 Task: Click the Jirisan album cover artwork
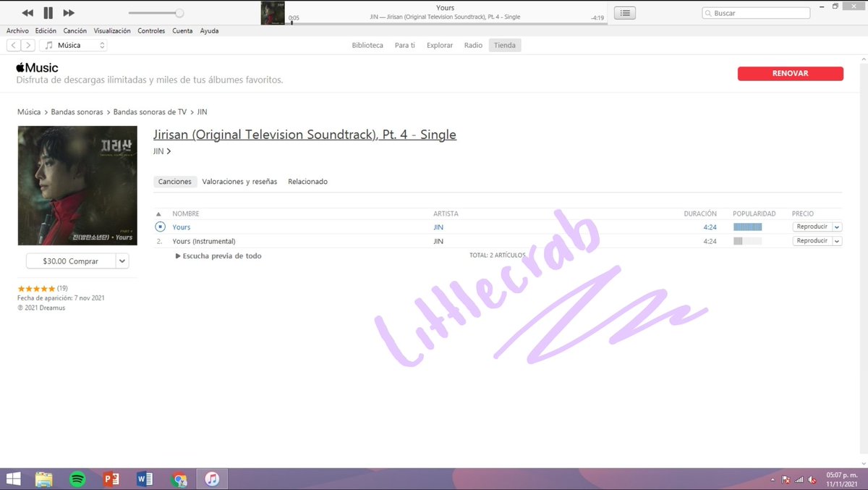tap(77, 186)
